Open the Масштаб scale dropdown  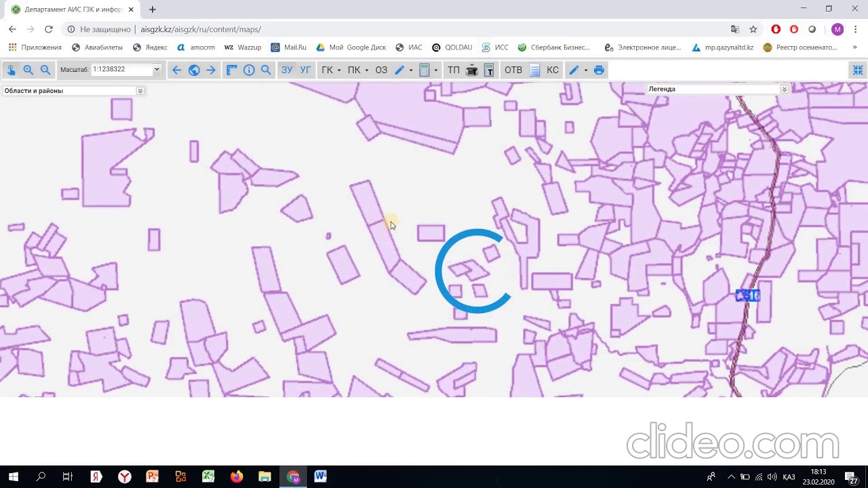(156, 70)
